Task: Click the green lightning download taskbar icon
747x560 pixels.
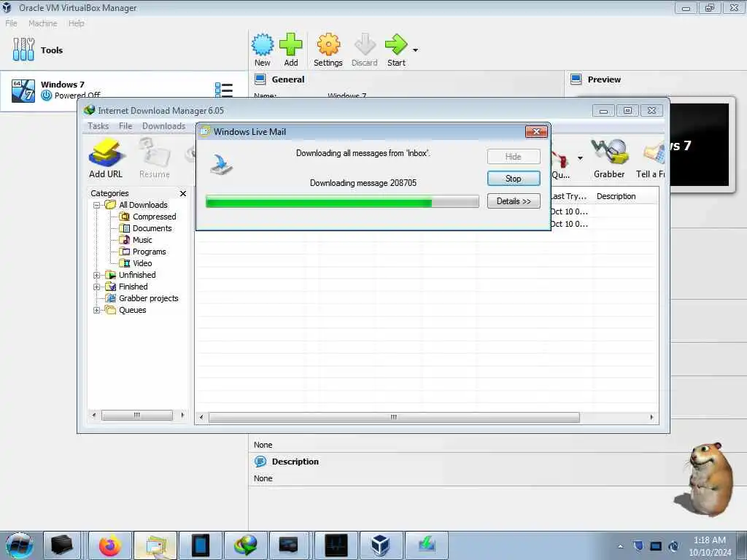Action: tap(426, 545)
